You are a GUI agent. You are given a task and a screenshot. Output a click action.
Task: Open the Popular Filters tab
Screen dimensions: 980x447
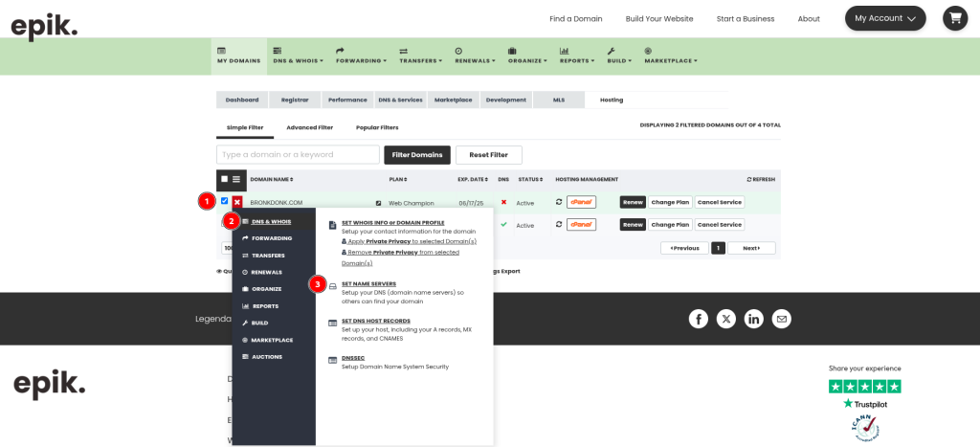(x=377, y=127)
